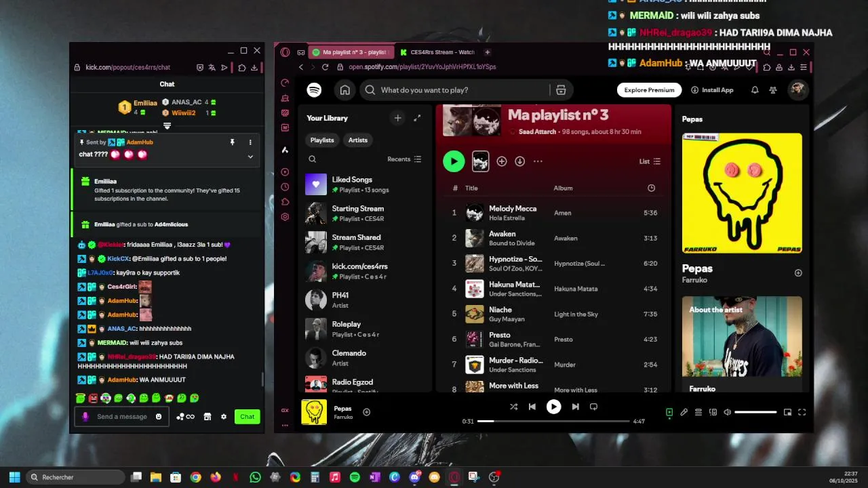Download Ma playlist n° 3
868x488 pixels.
pos(520,161)
